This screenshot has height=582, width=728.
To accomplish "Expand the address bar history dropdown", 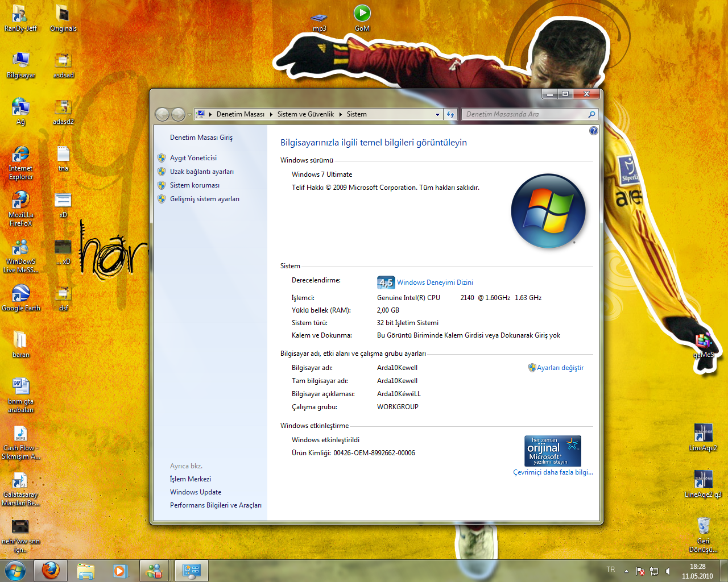I will click(x=437, y=114).
